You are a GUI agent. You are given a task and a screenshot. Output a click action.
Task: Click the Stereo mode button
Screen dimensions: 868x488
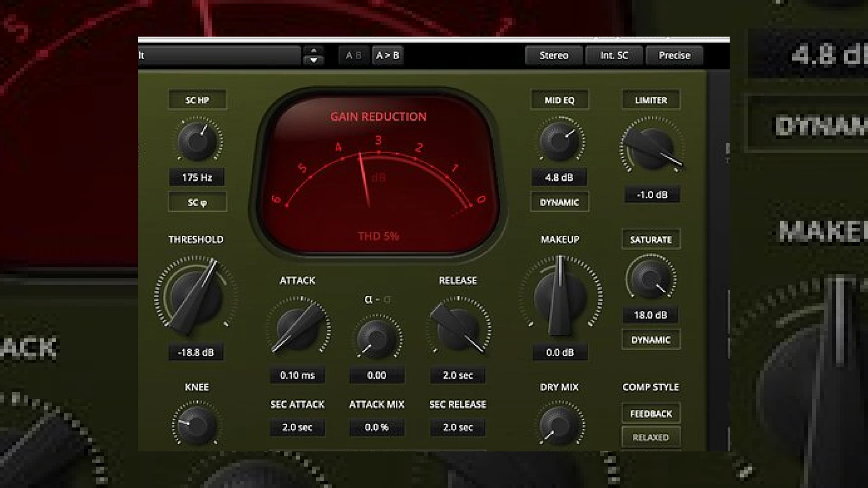point(554,56)
